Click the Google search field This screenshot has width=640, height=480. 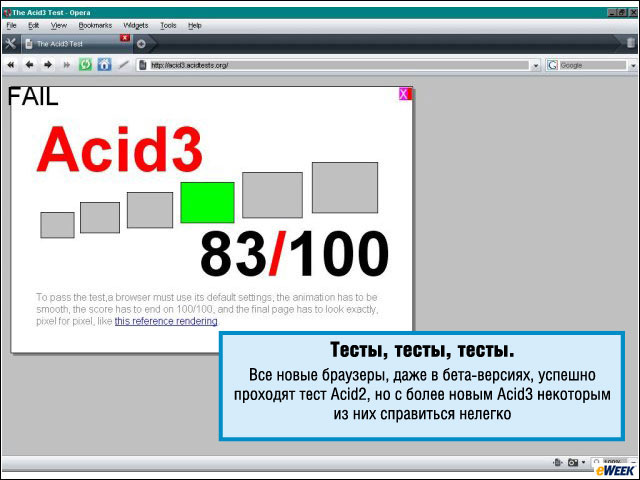(592, 65)
